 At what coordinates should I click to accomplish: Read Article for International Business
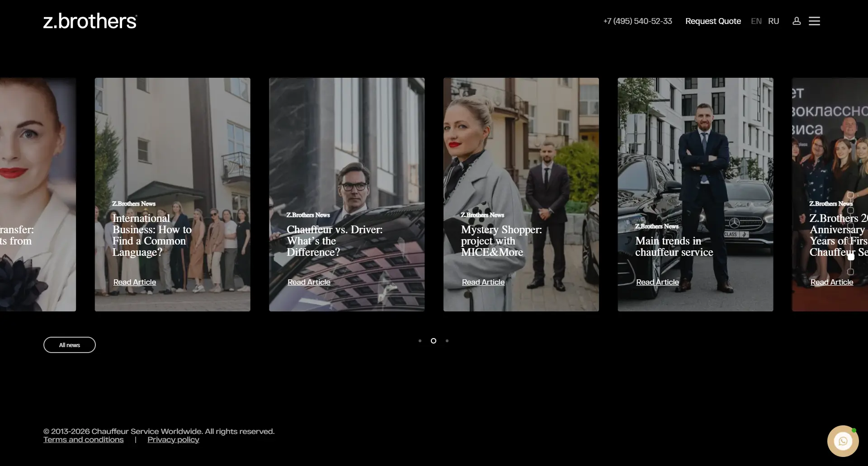(x=135, y=282)
